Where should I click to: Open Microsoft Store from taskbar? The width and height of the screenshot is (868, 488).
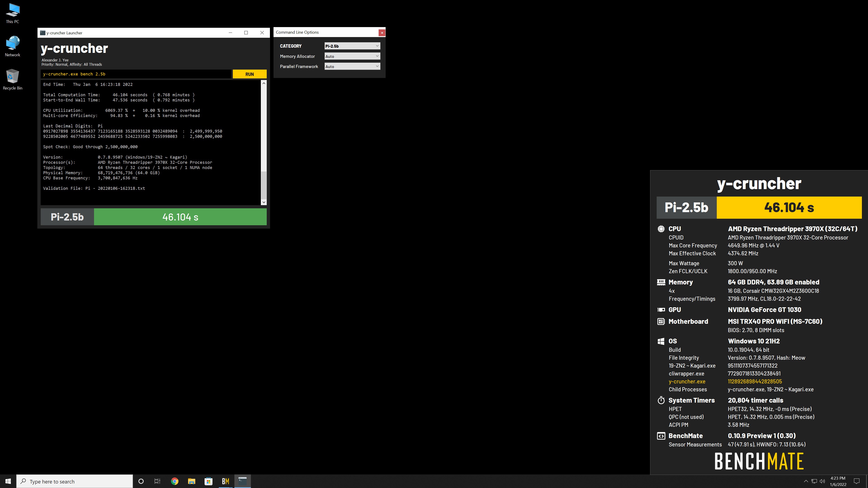(208, 481)
